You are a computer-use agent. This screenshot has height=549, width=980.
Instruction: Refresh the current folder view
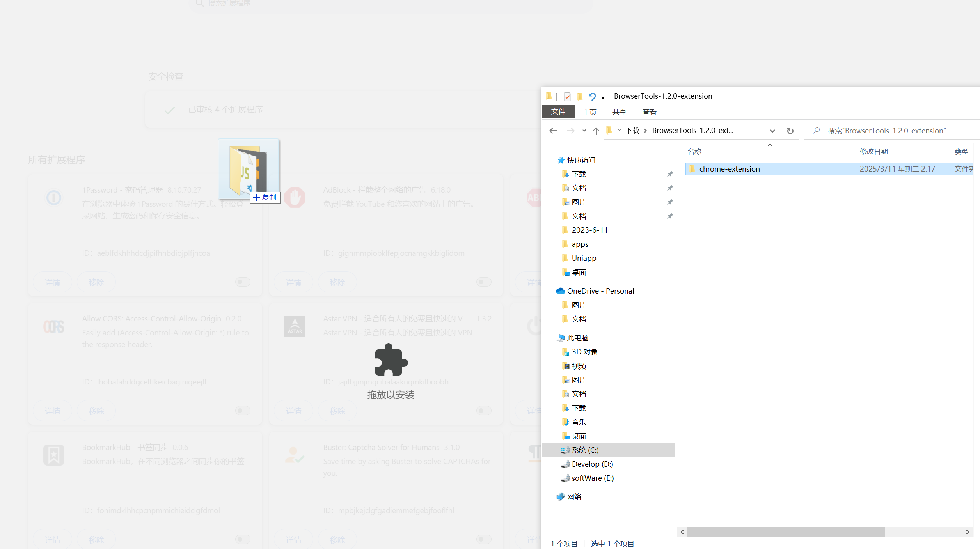tap(790, 131)
